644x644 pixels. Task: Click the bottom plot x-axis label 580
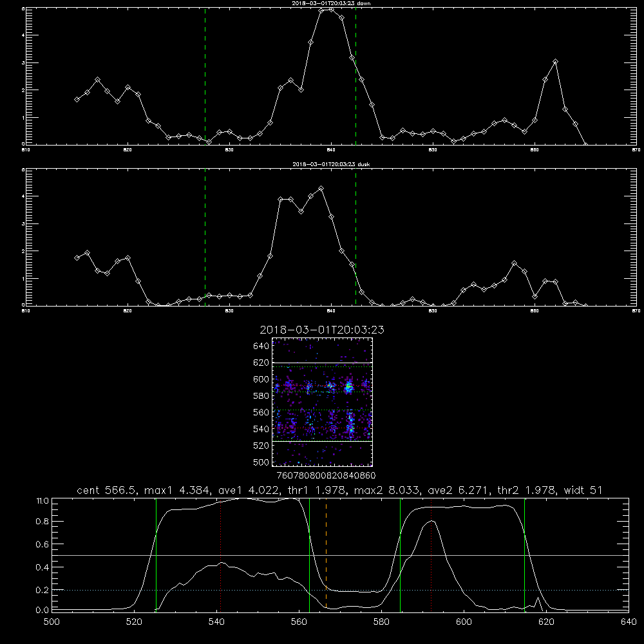[x=381, y=621]
